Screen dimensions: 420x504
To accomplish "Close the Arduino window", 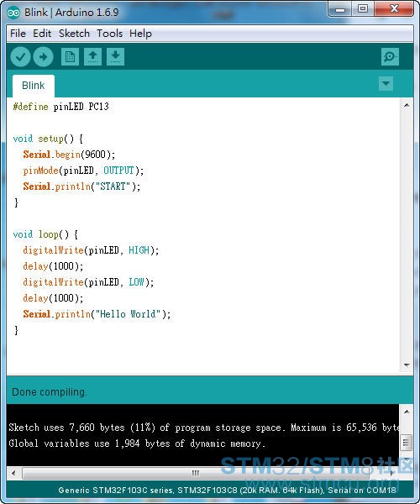I will click(x=394, y=8).
